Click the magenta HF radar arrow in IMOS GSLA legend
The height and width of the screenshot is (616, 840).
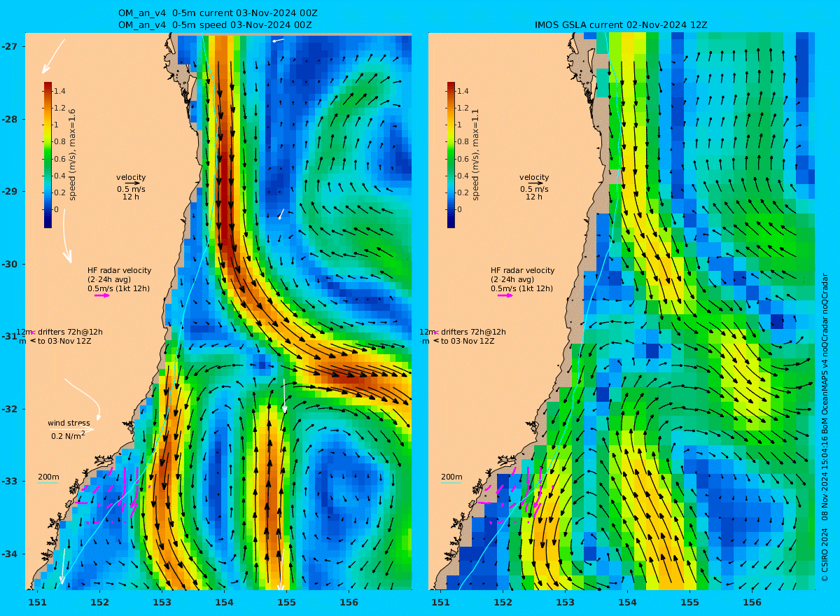click(x=505, y=295)
